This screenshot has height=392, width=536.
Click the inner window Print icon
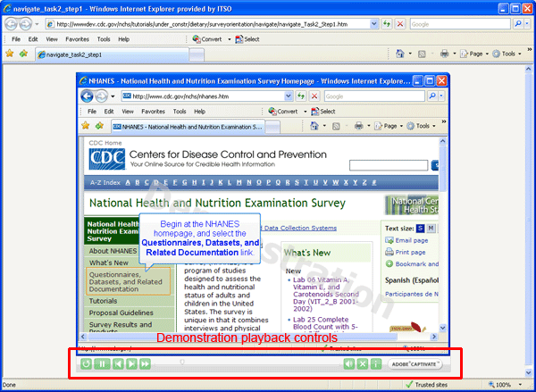(x=359, y=126)
